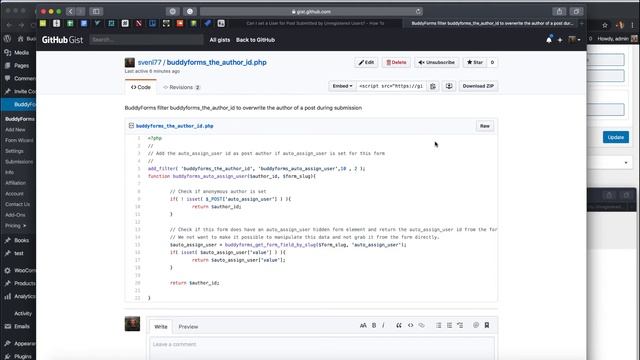Image resolution: width=640 pixels, height=360 pixels.
Task: Click the open in desktop icon
Action: (x=449, y=86)
